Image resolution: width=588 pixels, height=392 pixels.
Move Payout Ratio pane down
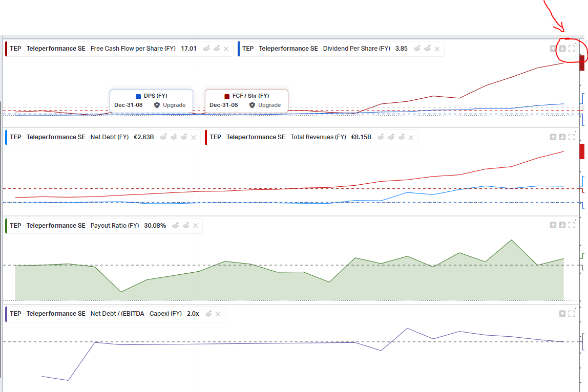(x=562, y=225)
